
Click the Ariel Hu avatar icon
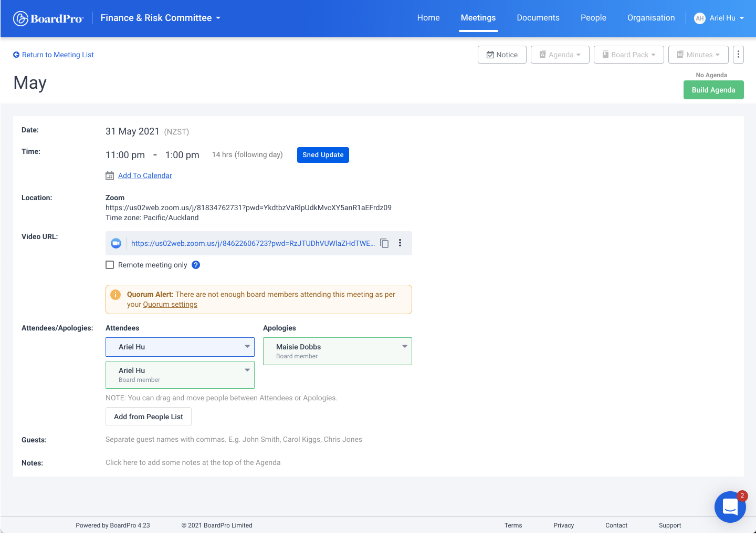tap(699, 18)
